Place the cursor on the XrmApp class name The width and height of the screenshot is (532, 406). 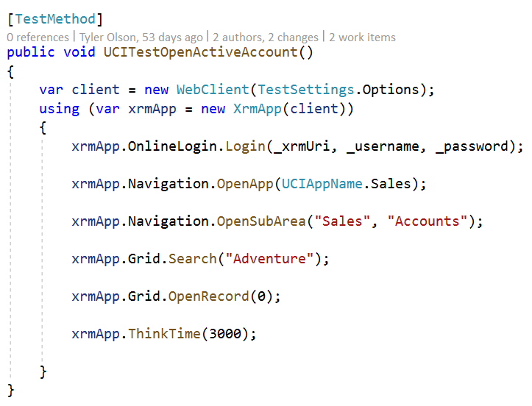[258, 109]
